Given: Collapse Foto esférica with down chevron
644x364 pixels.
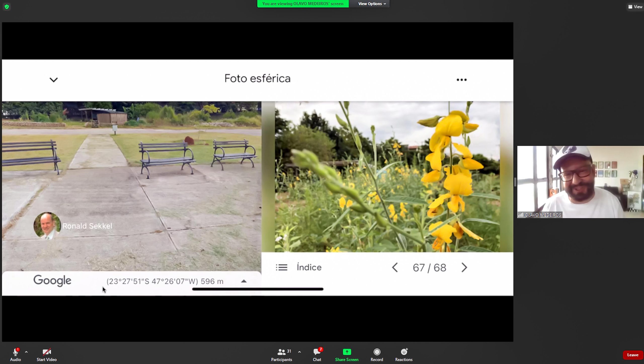Looking at the screenshot, I should coord(54,80).
